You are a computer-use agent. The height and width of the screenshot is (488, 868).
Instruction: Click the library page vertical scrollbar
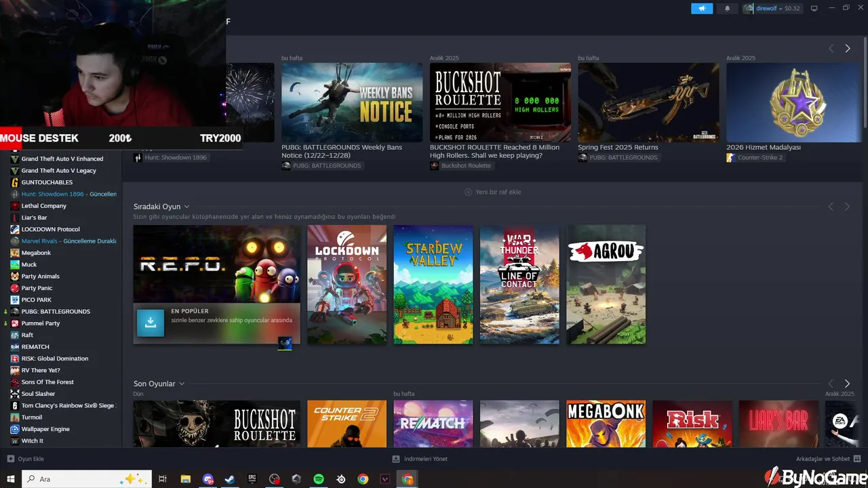pyautogui.click(x=865, y=81)
